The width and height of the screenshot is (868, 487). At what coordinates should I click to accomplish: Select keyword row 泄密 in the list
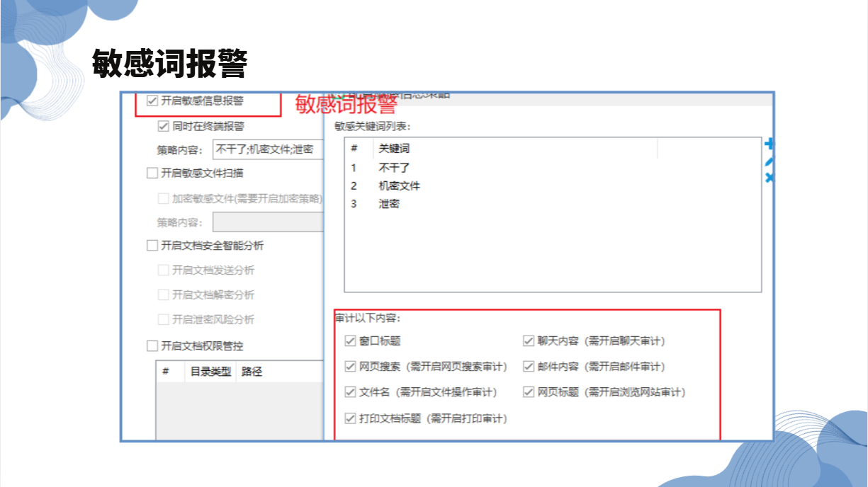coord(389,204)
